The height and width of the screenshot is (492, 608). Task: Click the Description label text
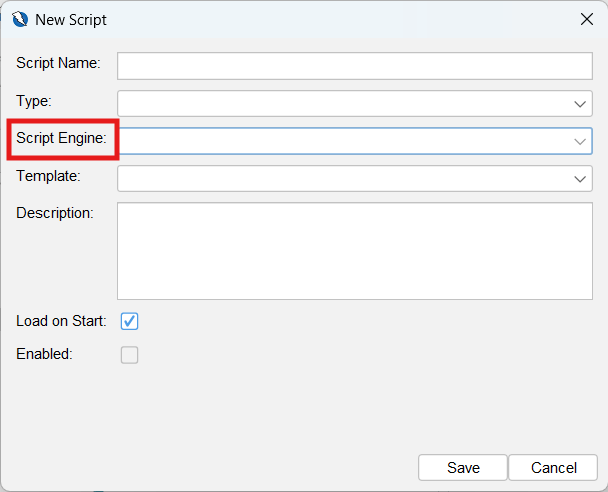[54, 212]
